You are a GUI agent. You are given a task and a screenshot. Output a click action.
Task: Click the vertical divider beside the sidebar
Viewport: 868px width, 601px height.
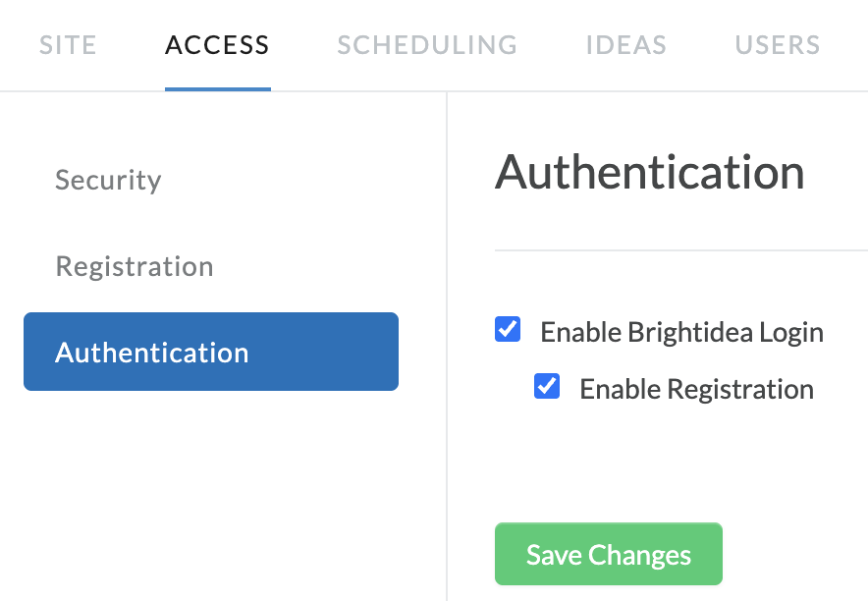447,346
